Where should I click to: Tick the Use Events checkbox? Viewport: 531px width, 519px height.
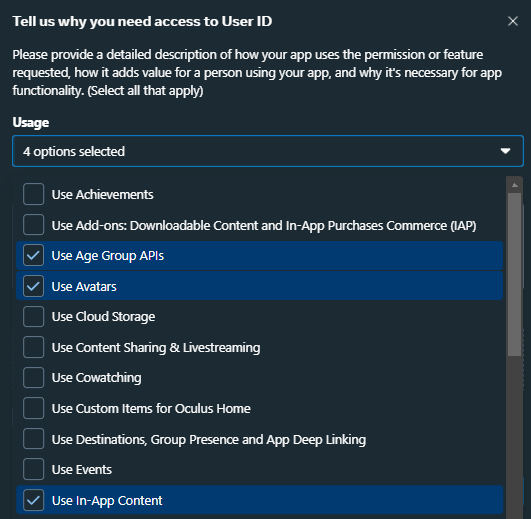click(x=34, y=469)
